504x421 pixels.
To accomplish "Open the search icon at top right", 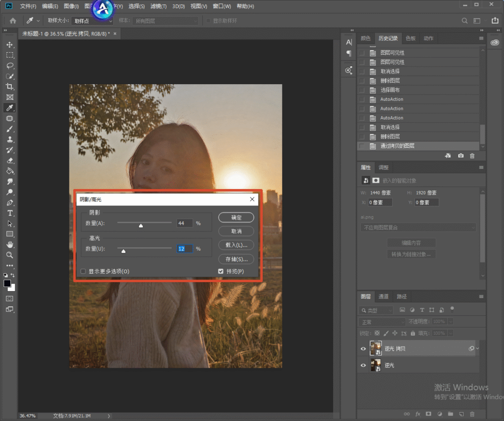I will (x=465, y=21).
